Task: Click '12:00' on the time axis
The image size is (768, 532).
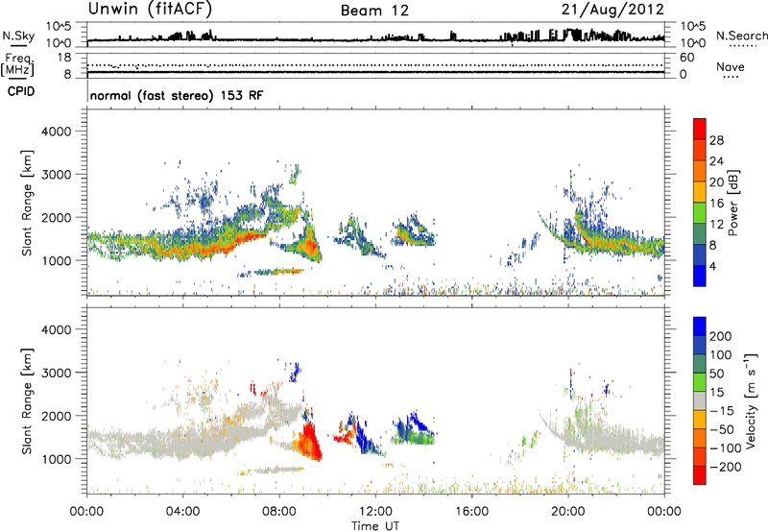Action: tap(375, 512)
